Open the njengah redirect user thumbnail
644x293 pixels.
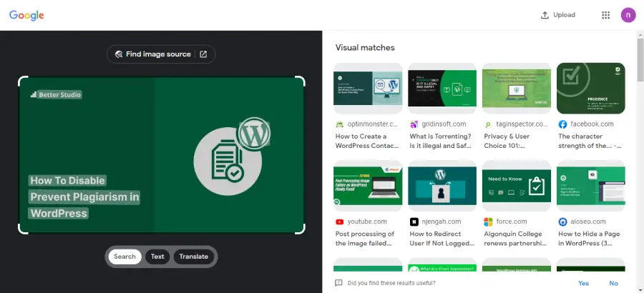[x=442, y=186]
